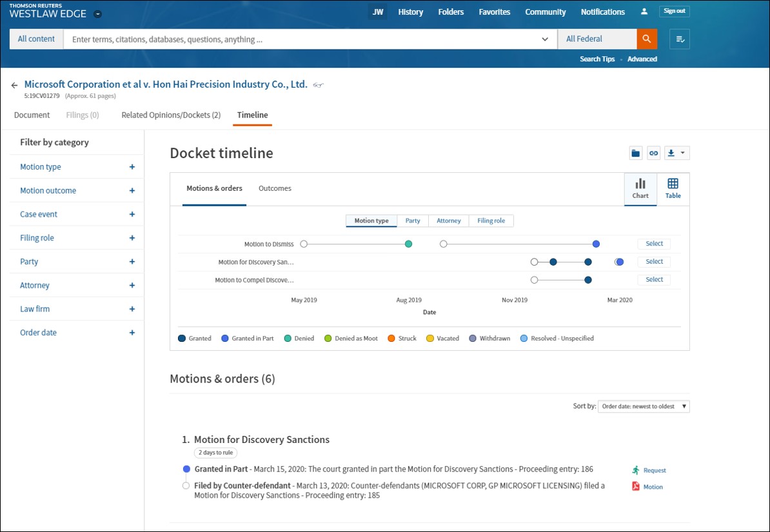The height and width of the screenshot is (532, 770).
Task: Open the user profile icon
Action: pyautogui.click(x=644, y=12)
